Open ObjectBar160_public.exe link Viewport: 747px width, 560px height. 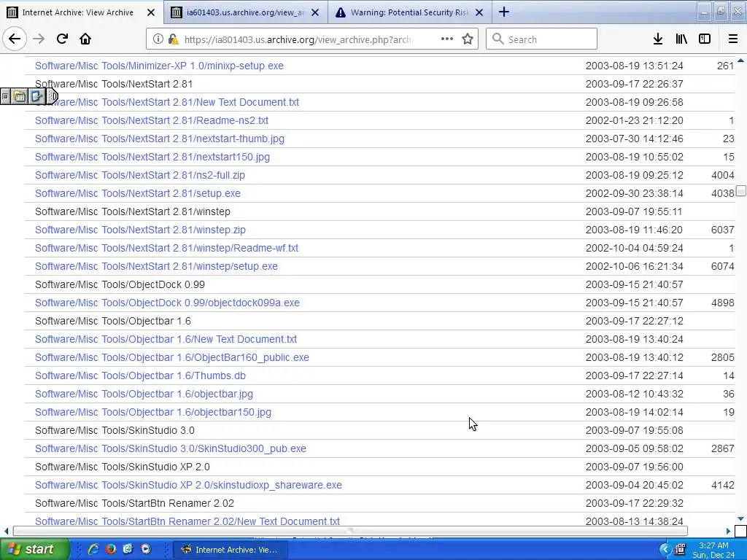(x=172, y=357)
